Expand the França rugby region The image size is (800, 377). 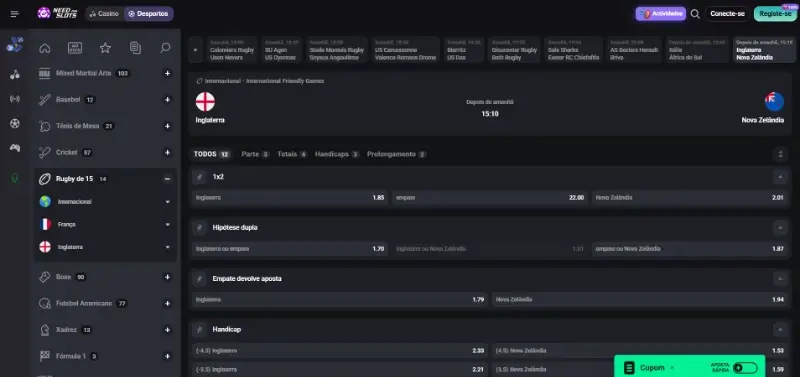tap(167, 224)
